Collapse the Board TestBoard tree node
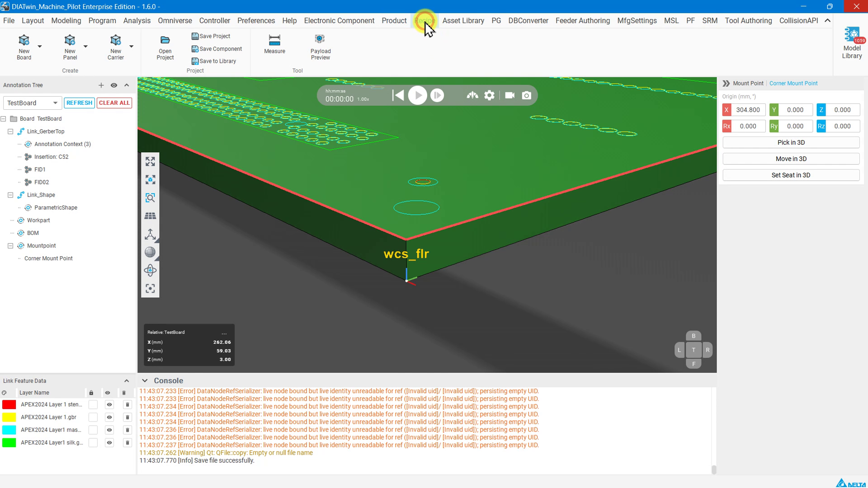 click(x=3, y=119)
